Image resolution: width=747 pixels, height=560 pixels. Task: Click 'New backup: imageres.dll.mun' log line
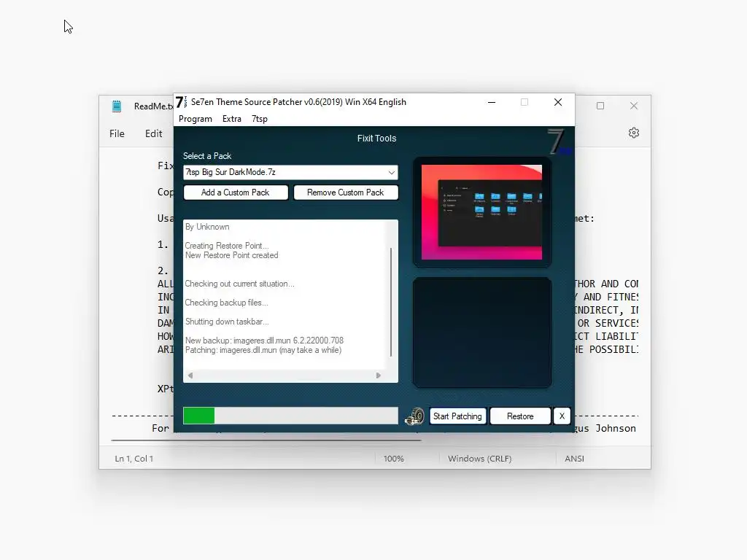[264, 341]
